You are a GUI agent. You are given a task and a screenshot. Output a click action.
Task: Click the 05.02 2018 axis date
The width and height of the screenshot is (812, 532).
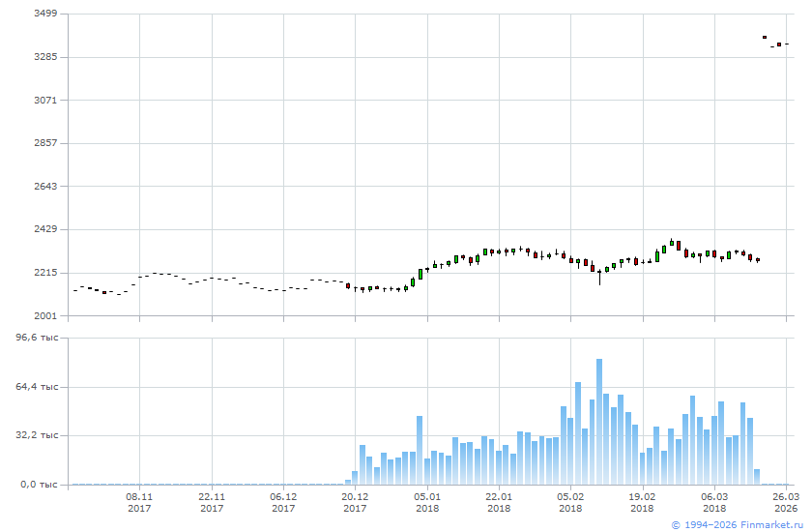570,501
